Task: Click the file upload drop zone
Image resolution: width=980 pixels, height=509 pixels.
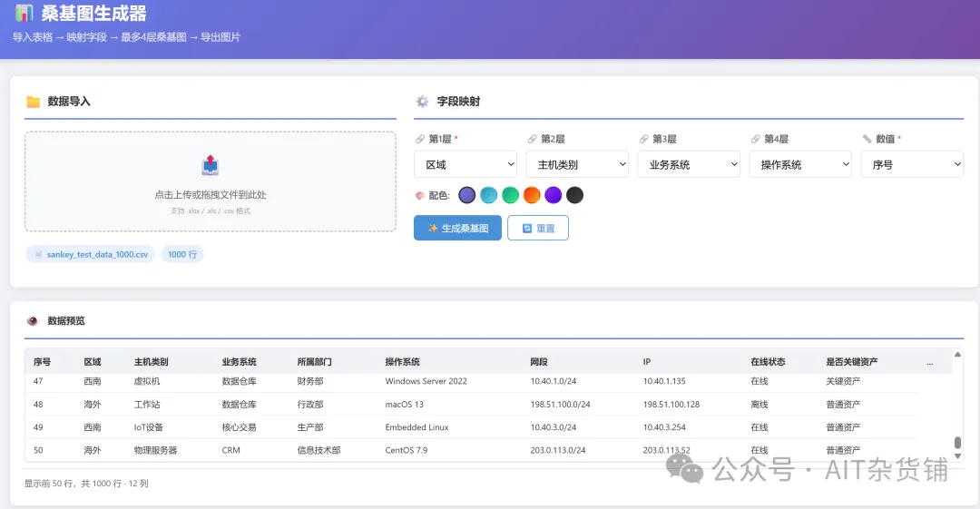Action: [x=210, y=181]
